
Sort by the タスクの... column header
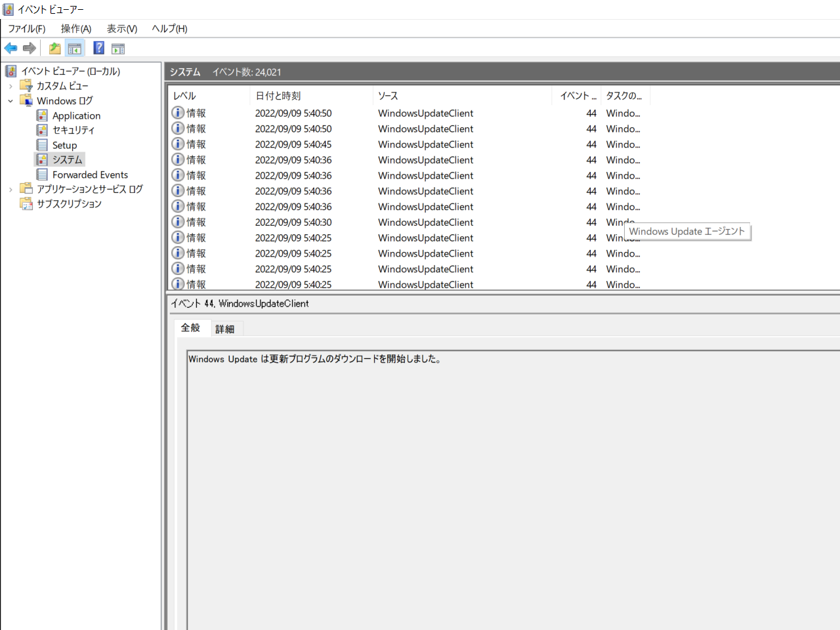[x=625, y=96]
